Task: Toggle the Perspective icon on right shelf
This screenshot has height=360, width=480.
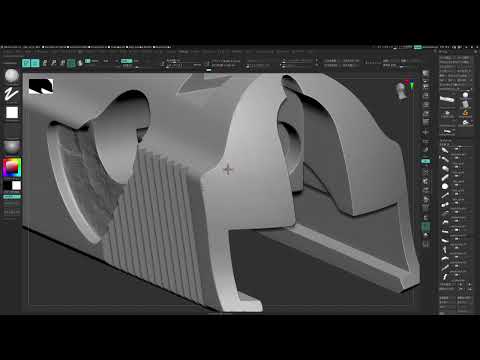Action: (426, 122)
